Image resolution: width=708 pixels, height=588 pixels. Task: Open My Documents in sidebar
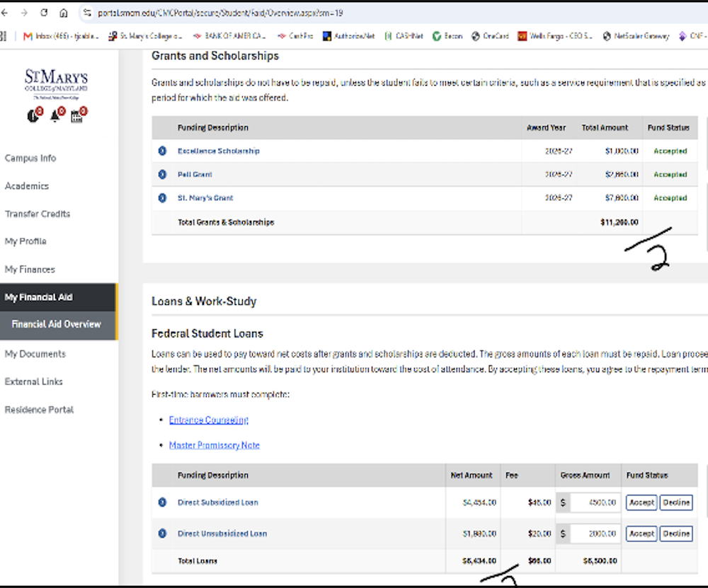coord(35,354)
